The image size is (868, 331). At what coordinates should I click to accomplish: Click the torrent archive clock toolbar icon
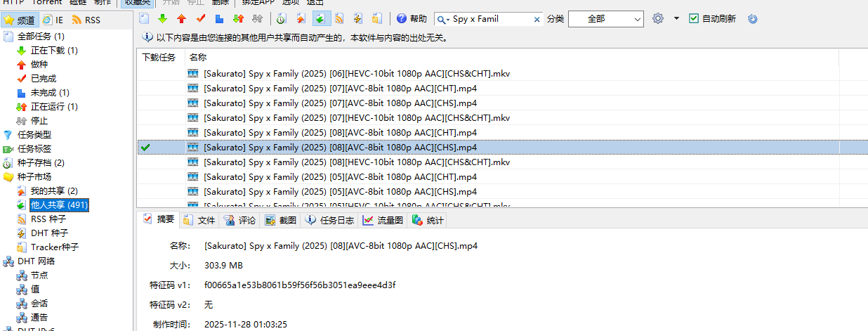click(x=282, y=19)
